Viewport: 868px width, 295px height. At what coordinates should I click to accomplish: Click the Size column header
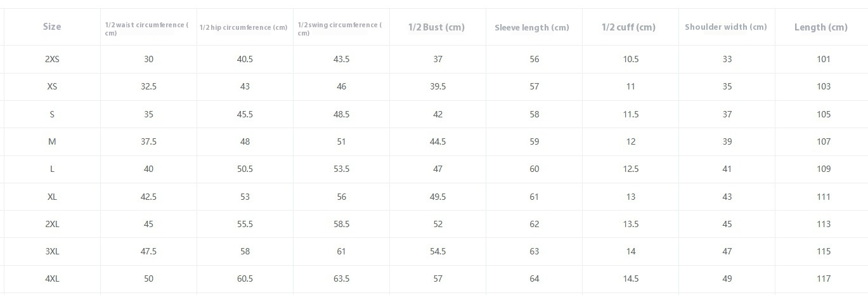click(52, 27)
